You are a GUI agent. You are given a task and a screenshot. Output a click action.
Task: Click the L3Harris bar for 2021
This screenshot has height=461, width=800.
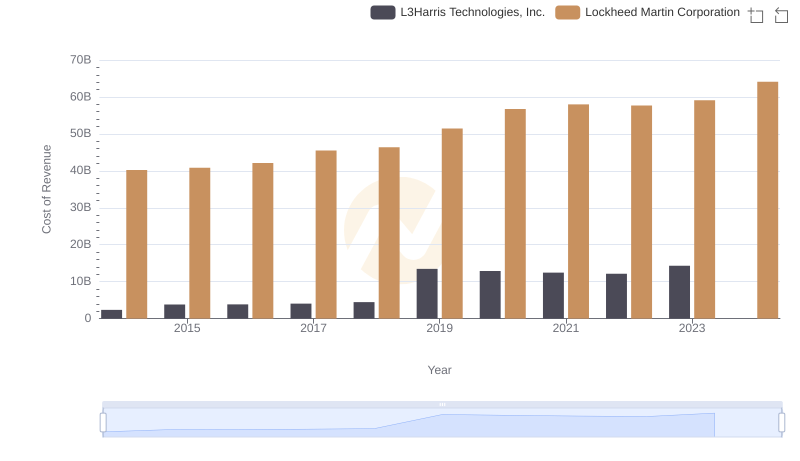(x=553, y=296)
